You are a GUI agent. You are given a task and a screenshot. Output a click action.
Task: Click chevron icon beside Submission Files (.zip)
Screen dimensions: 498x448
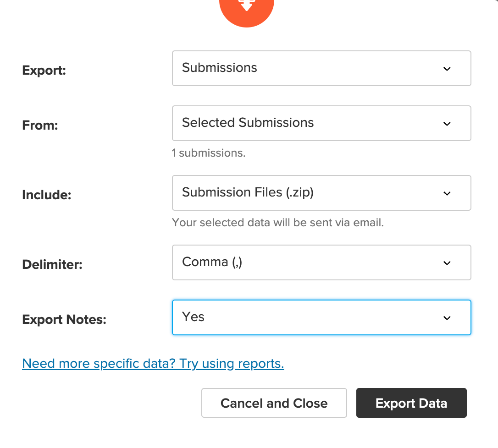(x=447, y=193)
